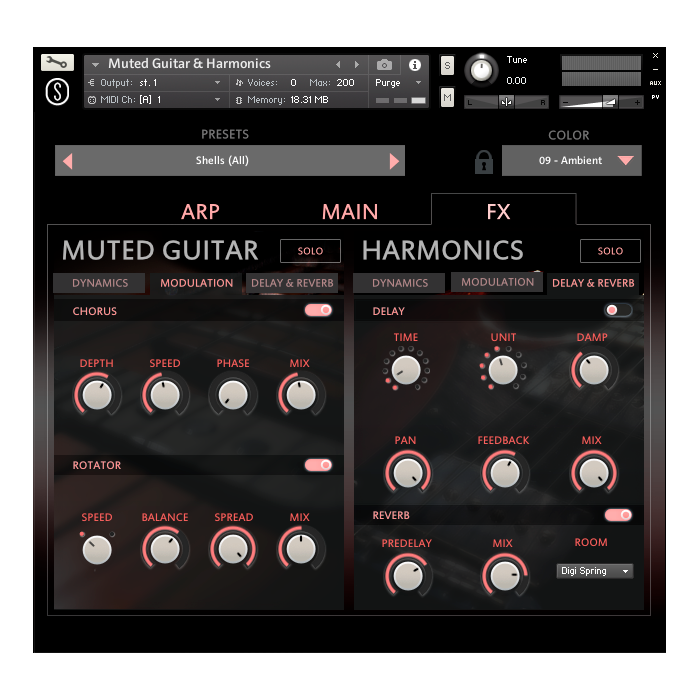Open the Room dropdown showing Digi Spring
700x700 pixels.
(595, 571)
